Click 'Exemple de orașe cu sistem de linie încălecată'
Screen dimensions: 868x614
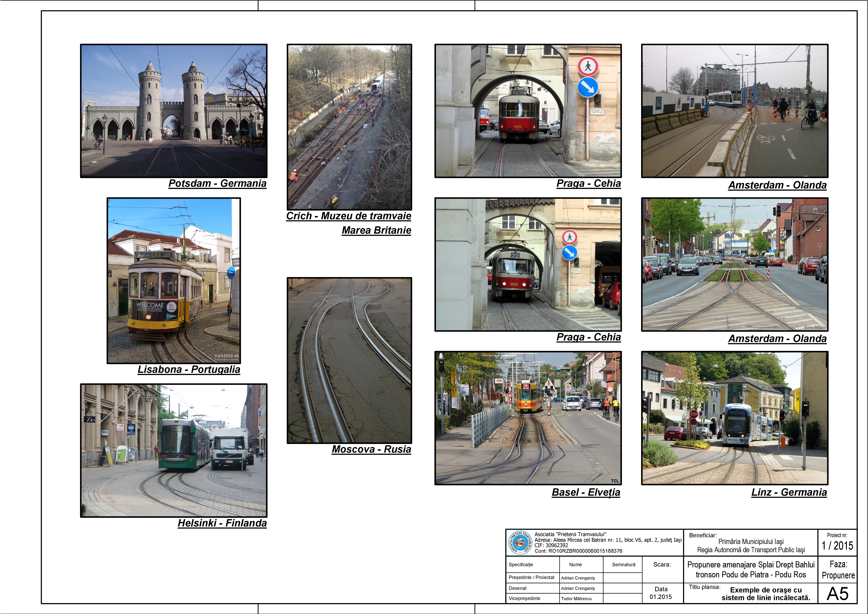point(766,594)
